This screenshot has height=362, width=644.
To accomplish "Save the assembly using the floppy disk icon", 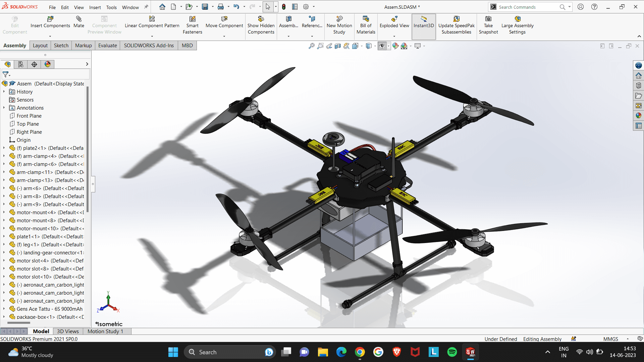I will click(x=205, y=7).
